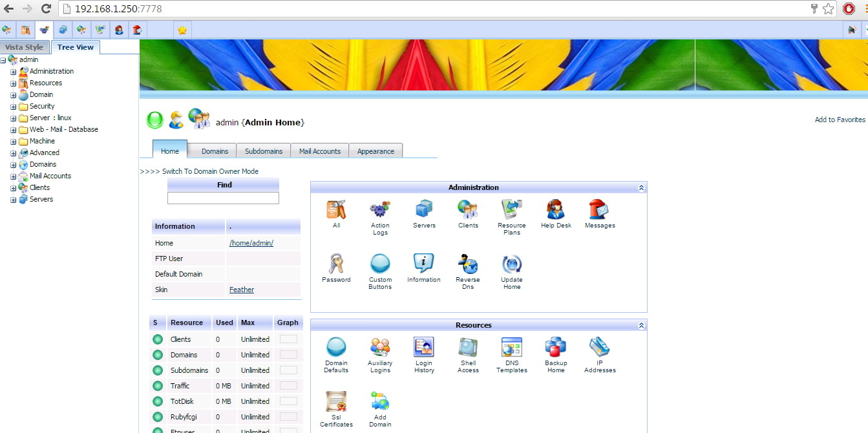Click the Update Home icon

(x=512, y=264)
